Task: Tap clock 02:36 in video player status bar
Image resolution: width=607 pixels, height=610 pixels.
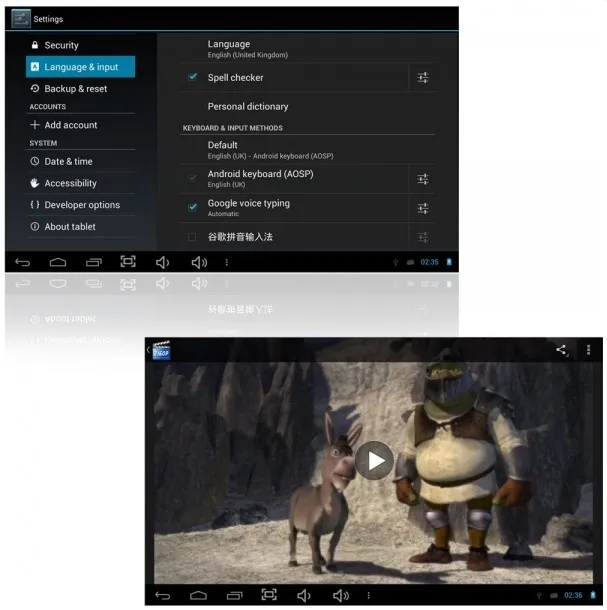Action: pyautogui.click(x=573, y=596)
